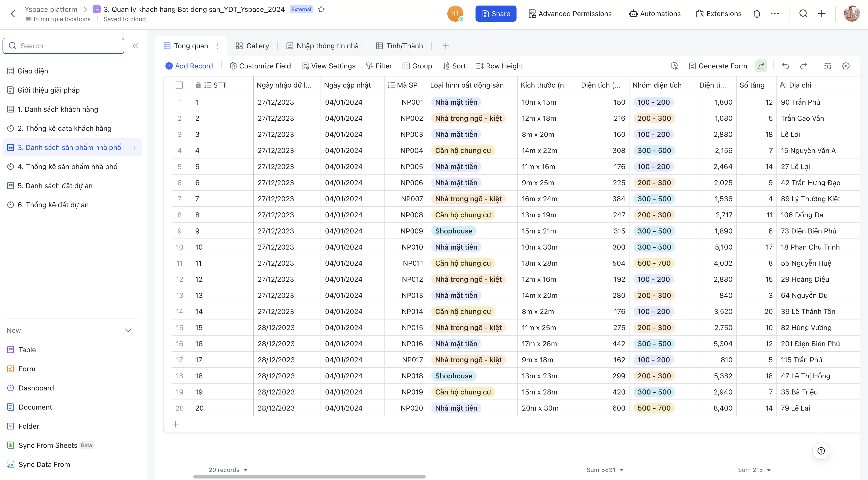
Task: Open options for Danh sách sản phẩm nhà phố
Action: click(x=135, y=147)
